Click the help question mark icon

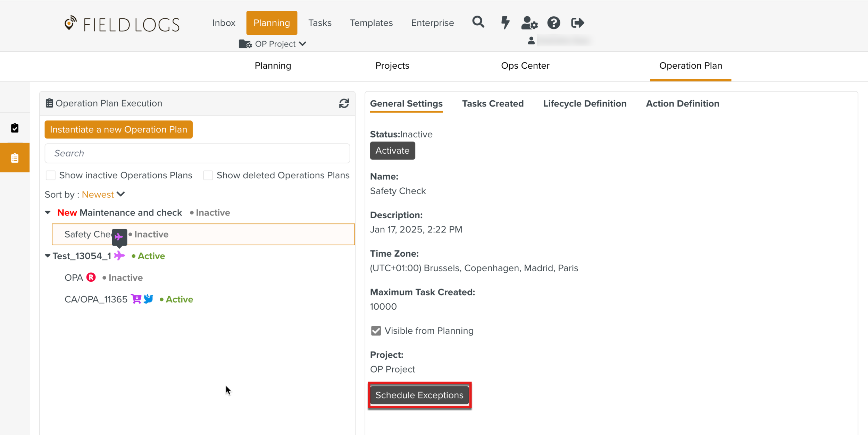click(553, 23)
